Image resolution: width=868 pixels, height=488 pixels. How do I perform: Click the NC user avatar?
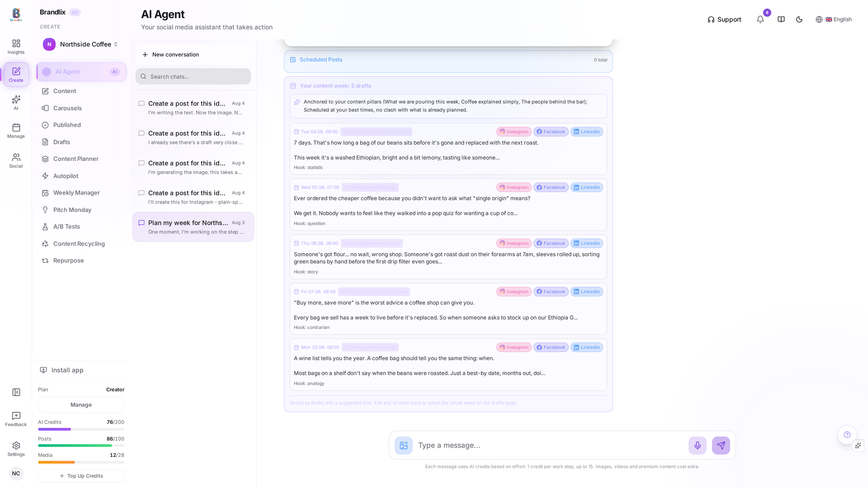pyautogui.click(x=16, y=474)
